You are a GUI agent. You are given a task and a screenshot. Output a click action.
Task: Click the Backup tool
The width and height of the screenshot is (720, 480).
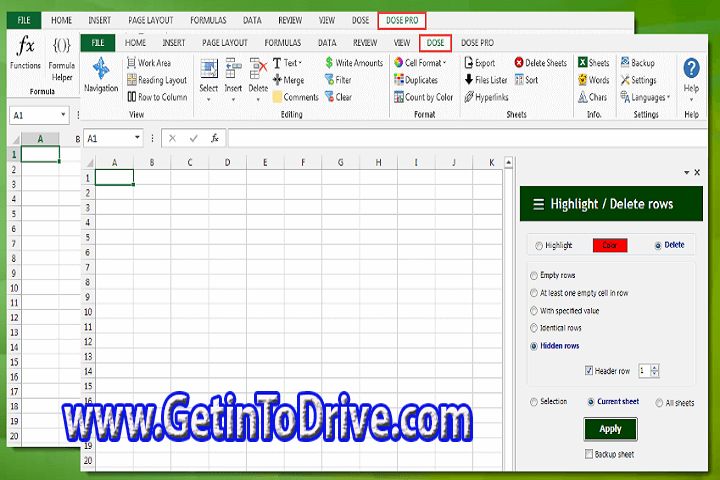pyautogui.click(x=637, y=62)
